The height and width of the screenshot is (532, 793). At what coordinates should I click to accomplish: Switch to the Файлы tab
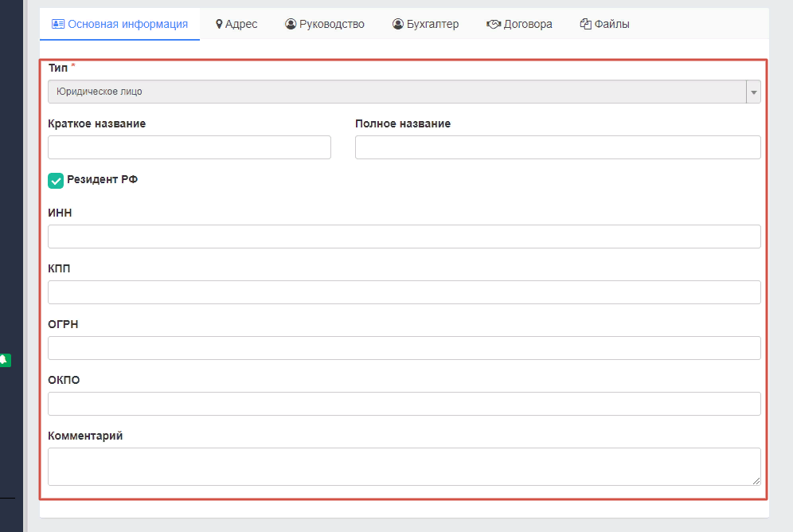605,24
